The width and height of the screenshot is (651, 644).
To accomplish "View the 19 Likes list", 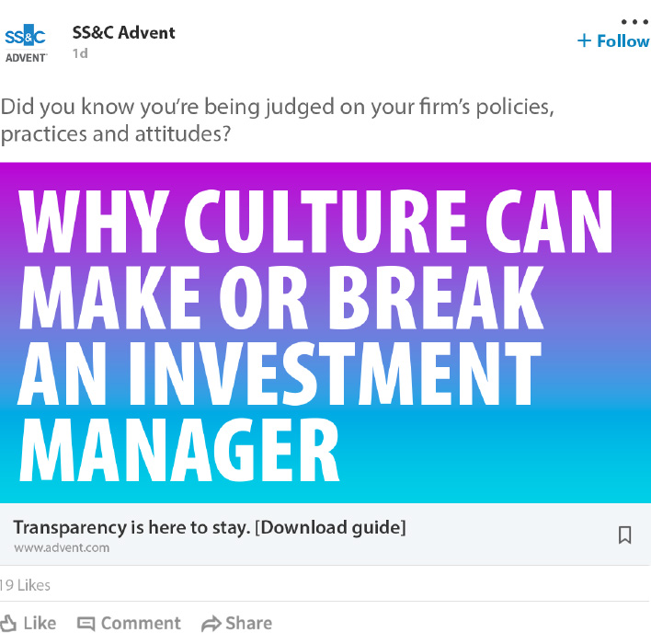I will (25, 585).
